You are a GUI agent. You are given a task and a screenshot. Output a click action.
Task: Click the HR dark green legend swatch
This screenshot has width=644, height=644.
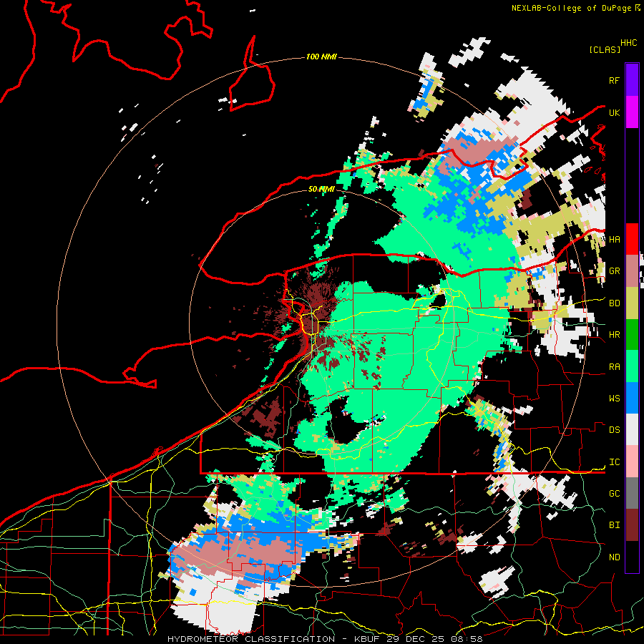point(632,335)
